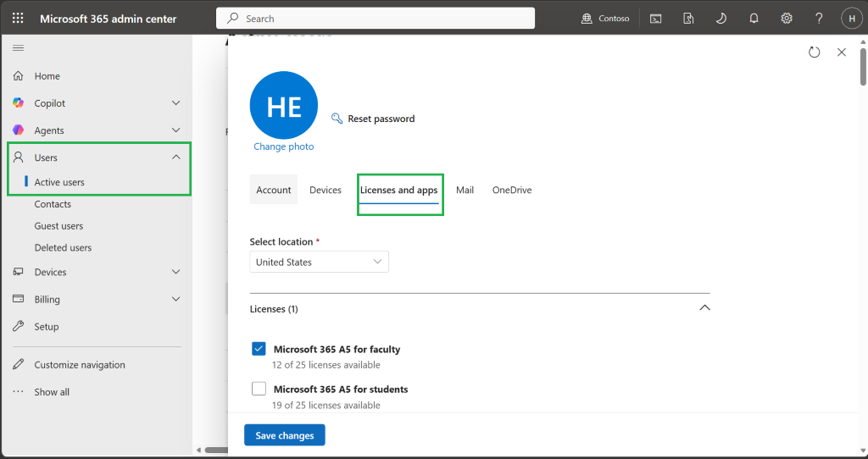Switch to the Account tab
868x459 pixels.
point(274,190)
